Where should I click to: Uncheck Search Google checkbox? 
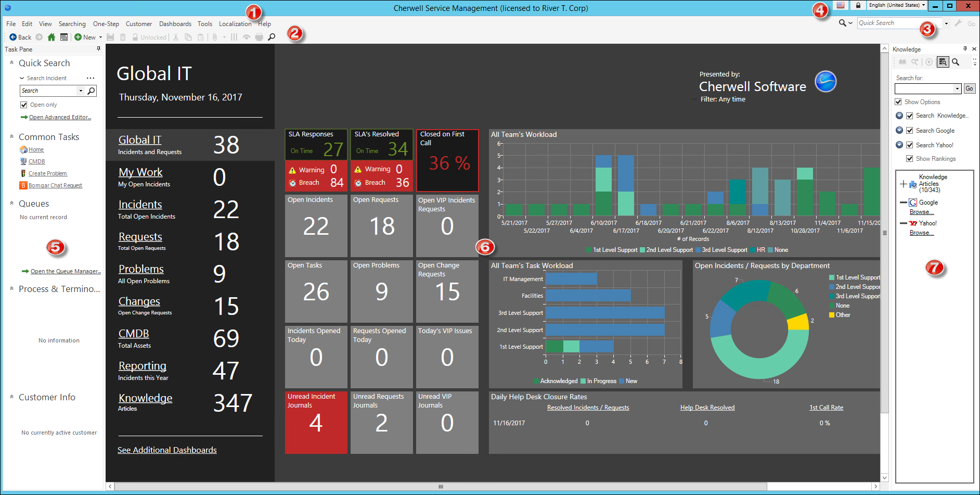click(910, 131)
